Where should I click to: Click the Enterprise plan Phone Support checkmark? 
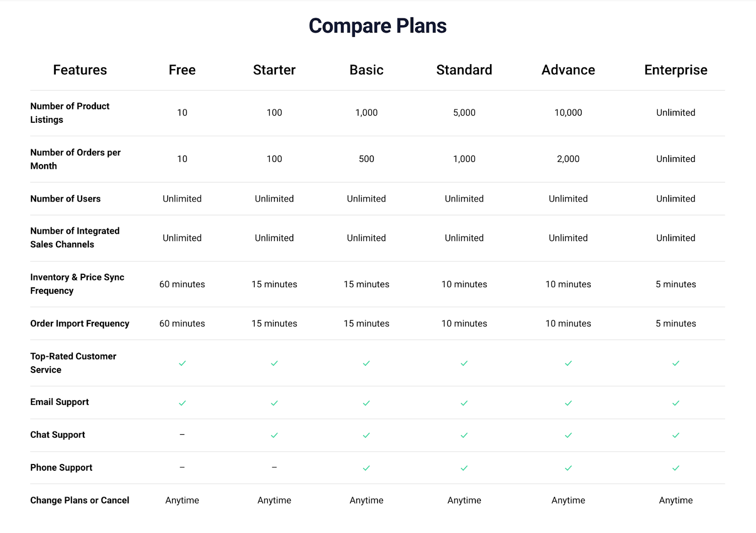[676, 468]
